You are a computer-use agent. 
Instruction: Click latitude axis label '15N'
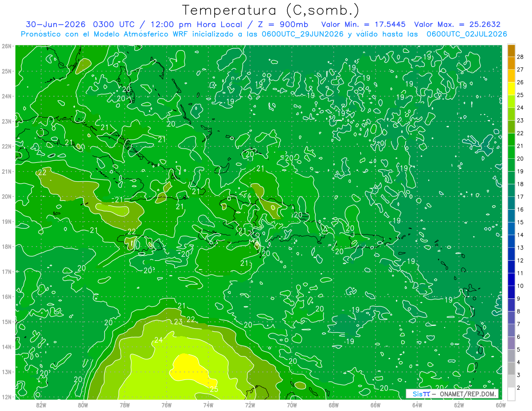point(6,321)
